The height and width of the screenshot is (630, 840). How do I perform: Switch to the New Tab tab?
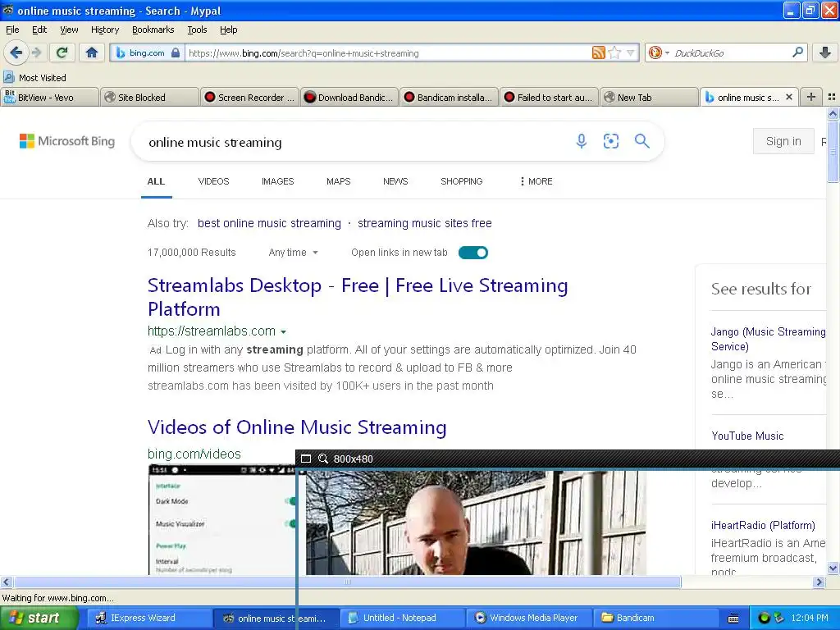pos(649,97)
